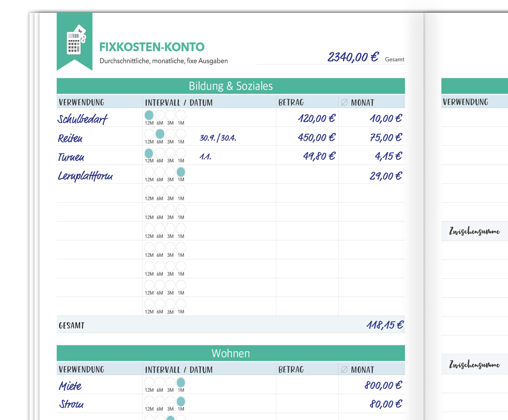
Task: Click ∅ MONAT header in the Wohnen table
Action: click(x=358, y=370)
